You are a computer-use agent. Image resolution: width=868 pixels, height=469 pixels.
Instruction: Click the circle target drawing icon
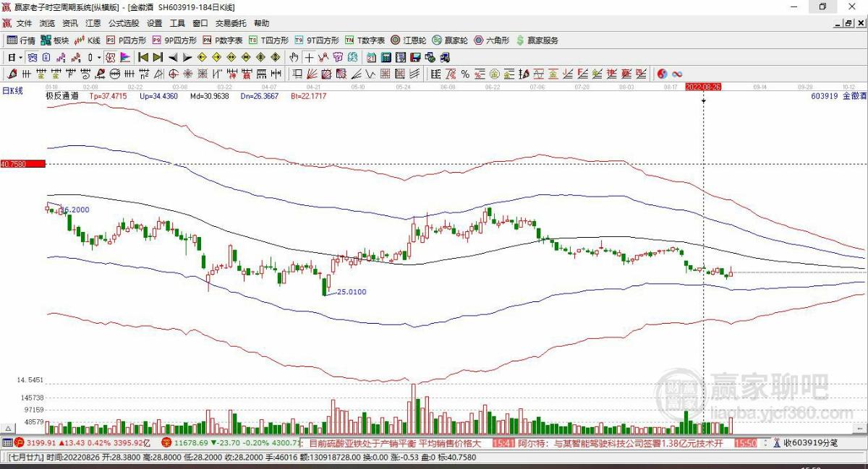coord(173,74)
